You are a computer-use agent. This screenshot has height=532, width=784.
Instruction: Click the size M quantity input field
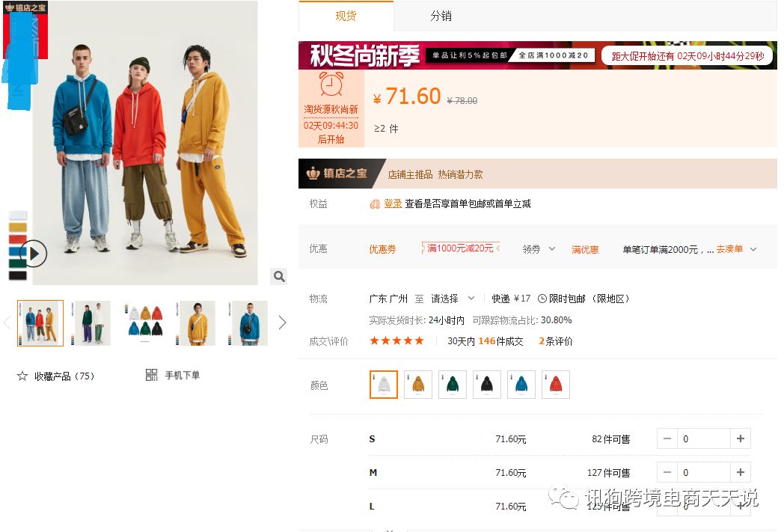click(704, 472)
